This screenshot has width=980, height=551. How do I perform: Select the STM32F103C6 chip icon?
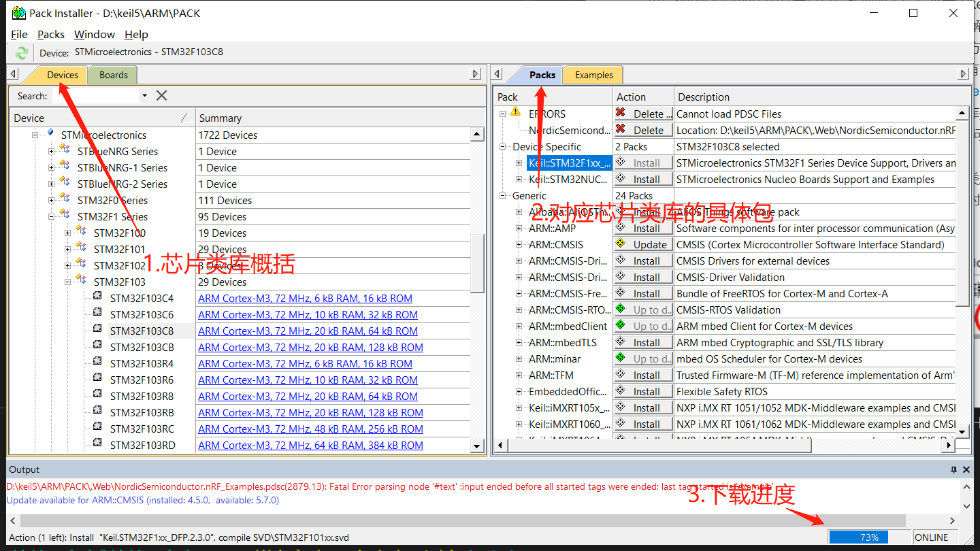(x=97, y=314)
